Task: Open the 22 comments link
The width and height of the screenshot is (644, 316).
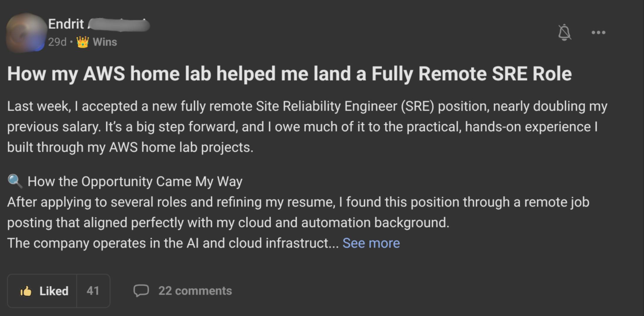Action: point(195,291)
